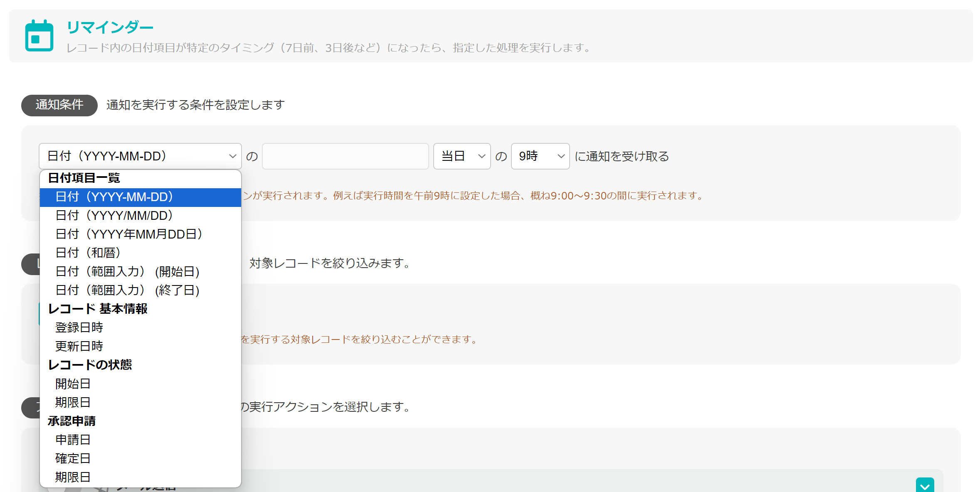The image size is (980, 492).
Task: Click the teal chevron button at bottom right
Action: pyautogui.click(x=925, y=485)
